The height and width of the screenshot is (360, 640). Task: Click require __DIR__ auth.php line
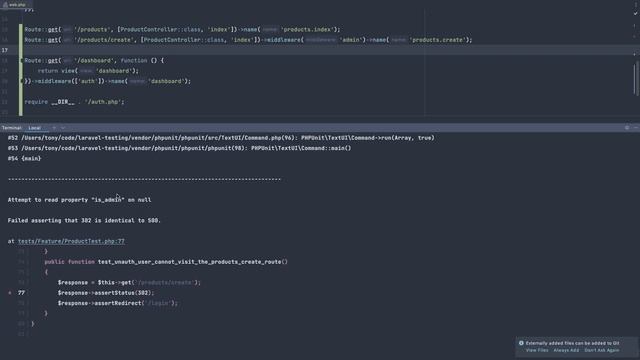click(x=74, y=102)
